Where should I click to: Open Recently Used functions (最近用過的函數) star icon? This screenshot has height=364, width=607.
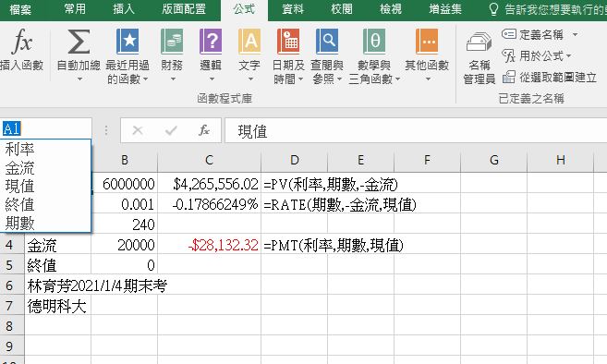[127, 41]
